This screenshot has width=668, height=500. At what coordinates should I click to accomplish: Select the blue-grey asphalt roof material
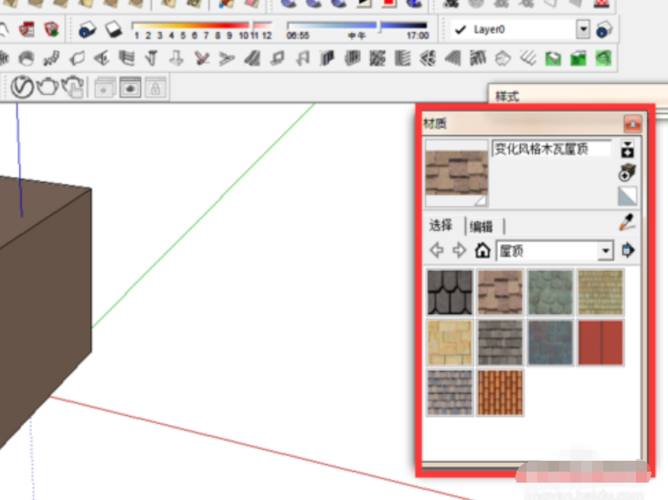pos(550,342)
